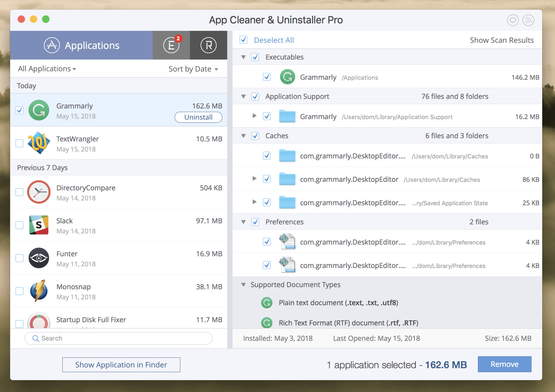Open the All Applications filter dropdown
The height and width of the screenshot is (392, 555).
click(47, 69)
